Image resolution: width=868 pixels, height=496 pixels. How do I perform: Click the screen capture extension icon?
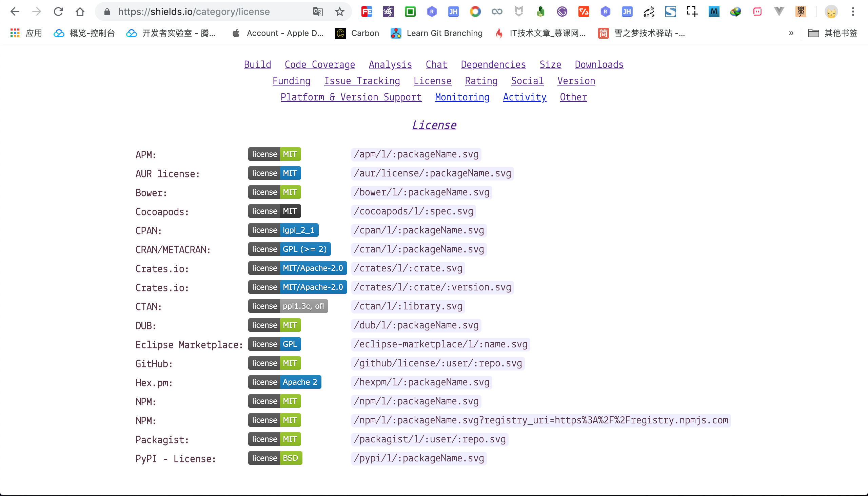click(x=692, y=11)
